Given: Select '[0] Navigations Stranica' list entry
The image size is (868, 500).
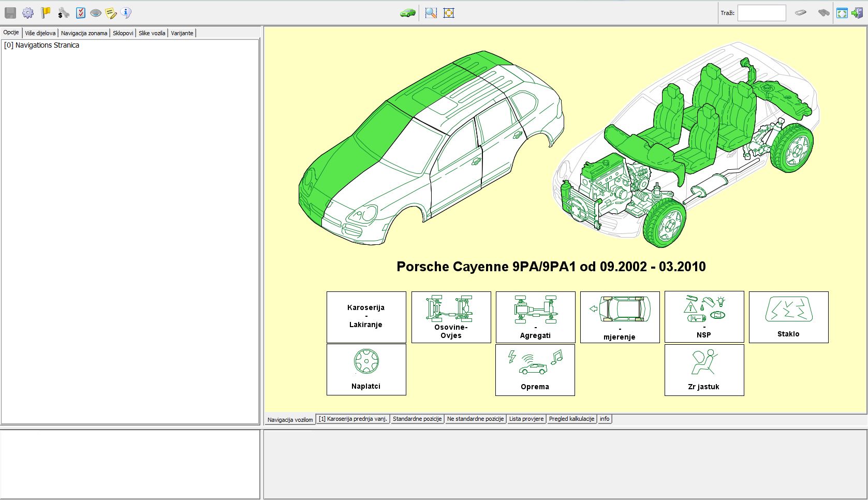Looking at the screenshot, I should coord(41,45).
